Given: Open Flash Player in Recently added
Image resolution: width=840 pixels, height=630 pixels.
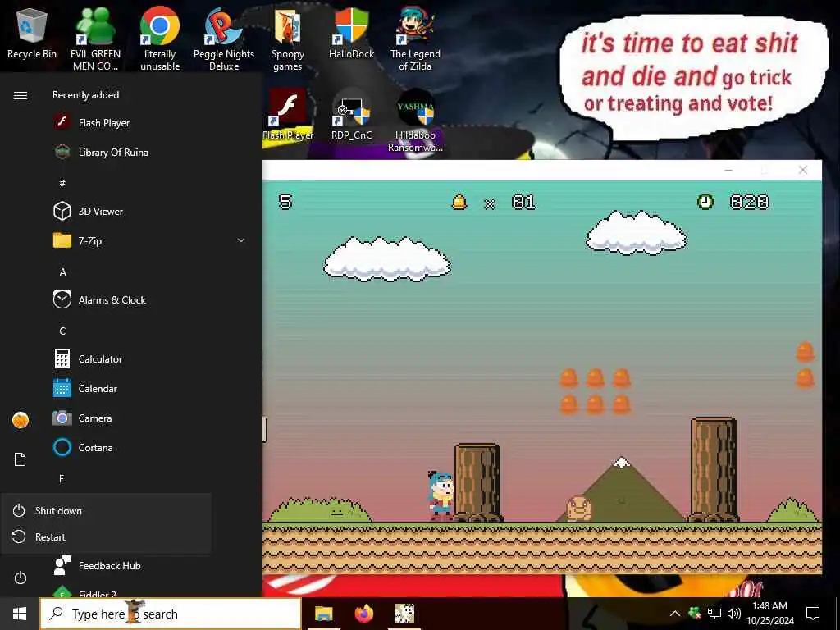Looking at the screenshot, I should [x=104, y=123].
